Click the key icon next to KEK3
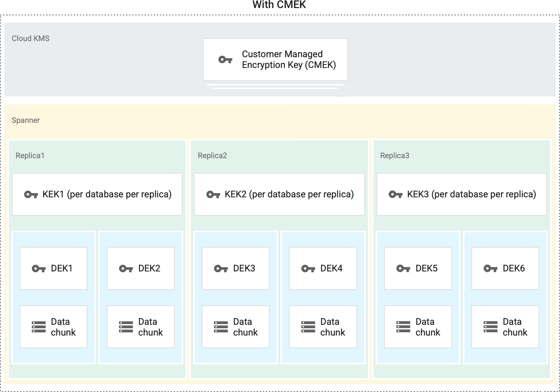 (396, 195)
